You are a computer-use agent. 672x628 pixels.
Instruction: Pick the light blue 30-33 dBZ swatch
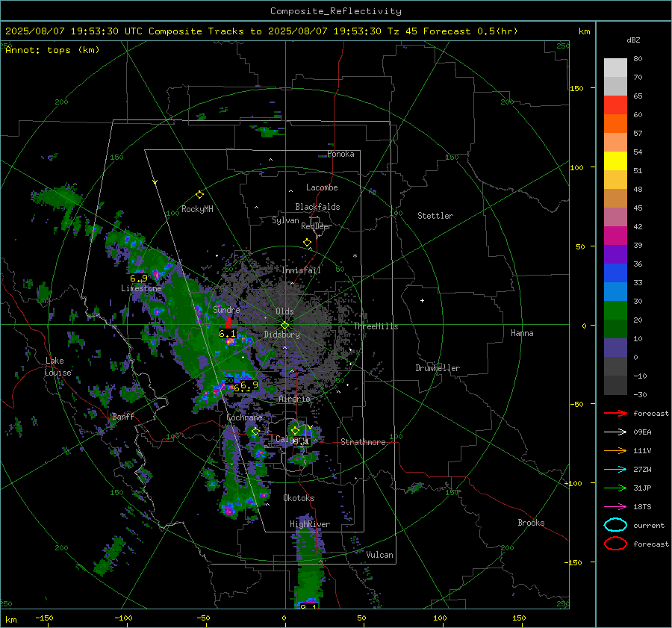pos(615,291)
